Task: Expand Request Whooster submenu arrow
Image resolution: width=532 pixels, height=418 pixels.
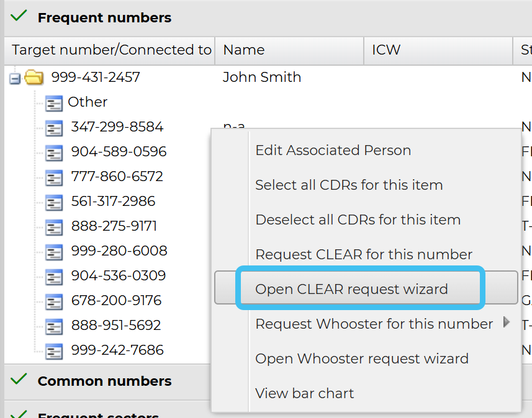Action: pyautogui.click(x=507, y=322)
